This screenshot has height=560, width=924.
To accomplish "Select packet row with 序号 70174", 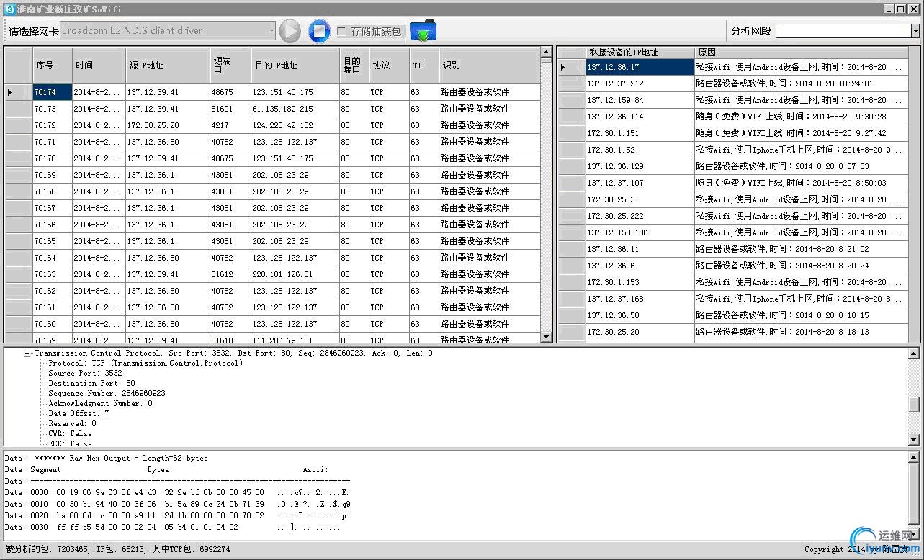I will (272, 92).
